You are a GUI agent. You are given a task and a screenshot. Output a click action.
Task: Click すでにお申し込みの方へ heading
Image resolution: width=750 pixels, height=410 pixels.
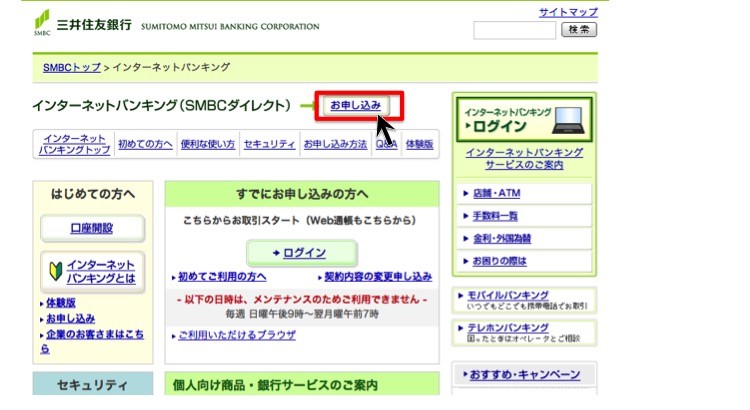302,194
